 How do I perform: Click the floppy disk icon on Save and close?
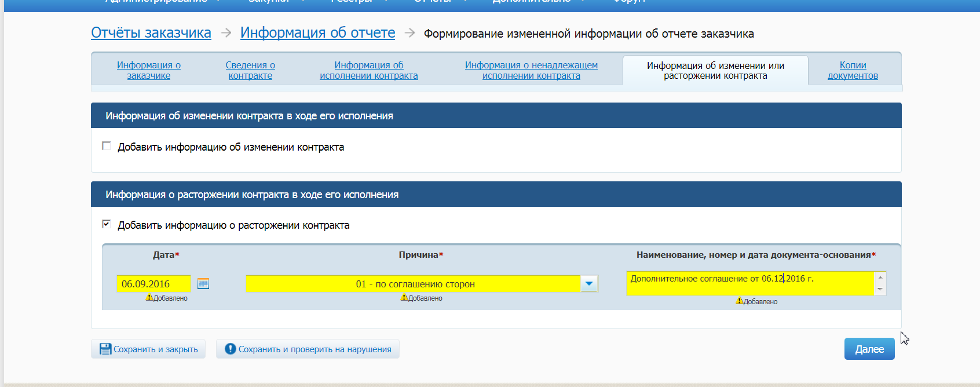coord(105,349)
